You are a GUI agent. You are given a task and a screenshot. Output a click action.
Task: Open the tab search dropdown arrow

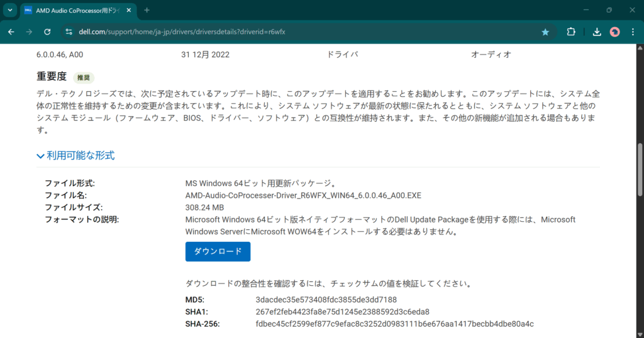10,10
